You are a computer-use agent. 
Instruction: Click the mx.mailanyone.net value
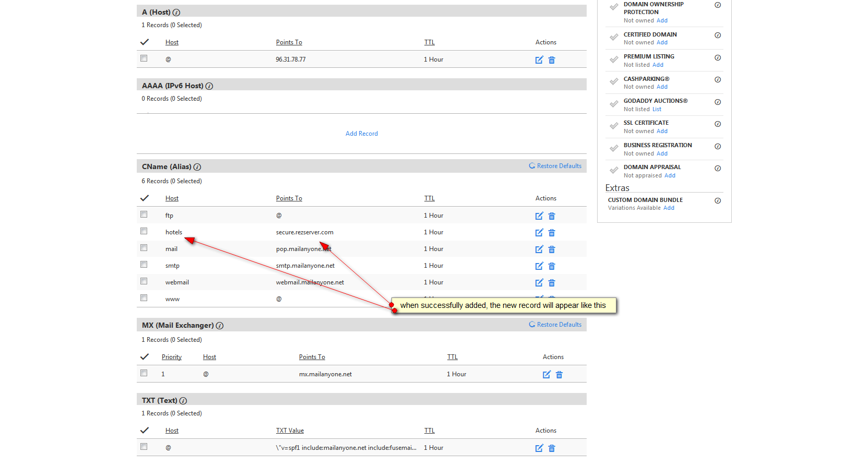pos(325,374)
